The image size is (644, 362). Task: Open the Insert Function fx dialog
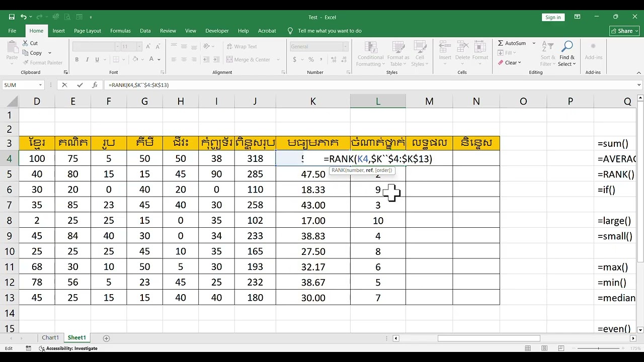[95, 85]
